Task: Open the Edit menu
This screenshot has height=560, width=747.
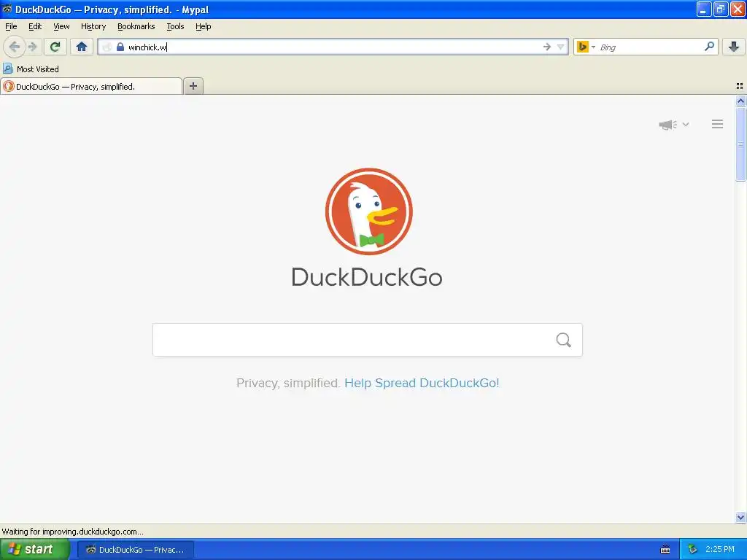Action: point(35,26)
